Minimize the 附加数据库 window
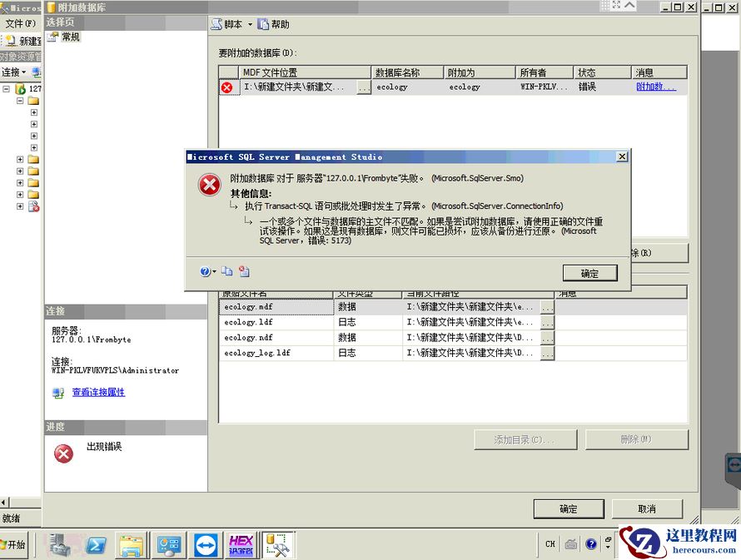Screen dimensions: 741x560 coord(665,7)
